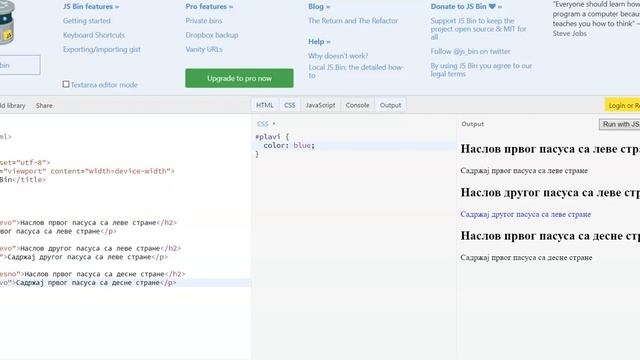Viewport: 640px width, 360px height.
Task: Click the Steve Jobs quote text
Action: [x=596, y=19]
